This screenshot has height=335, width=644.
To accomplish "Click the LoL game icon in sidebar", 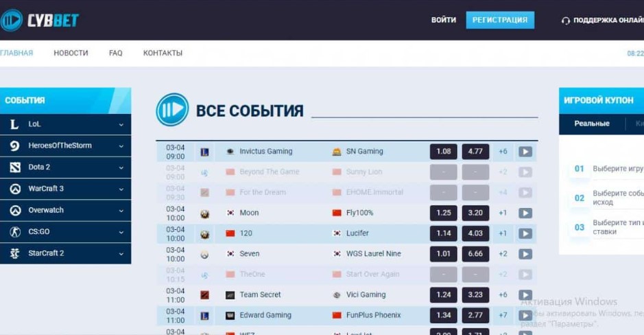I will 14,124.
